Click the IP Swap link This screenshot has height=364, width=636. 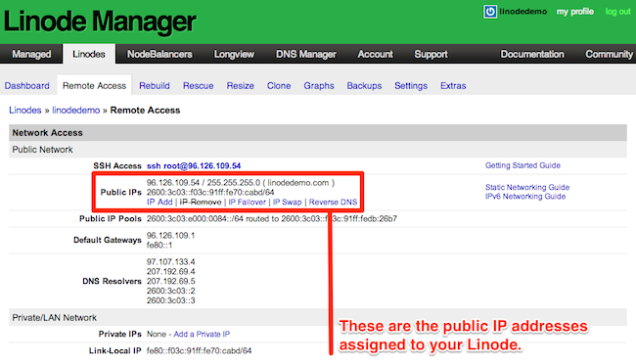(x=287, y=203)
